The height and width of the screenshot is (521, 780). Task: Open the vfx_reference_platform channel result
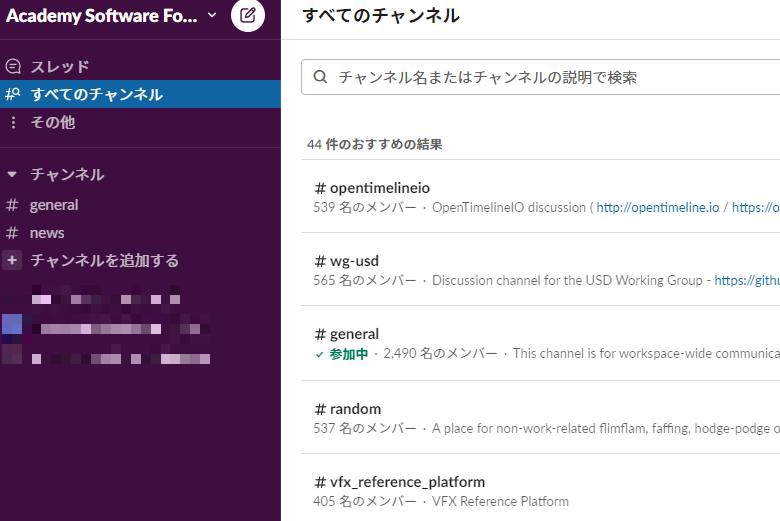coord(541,490)
